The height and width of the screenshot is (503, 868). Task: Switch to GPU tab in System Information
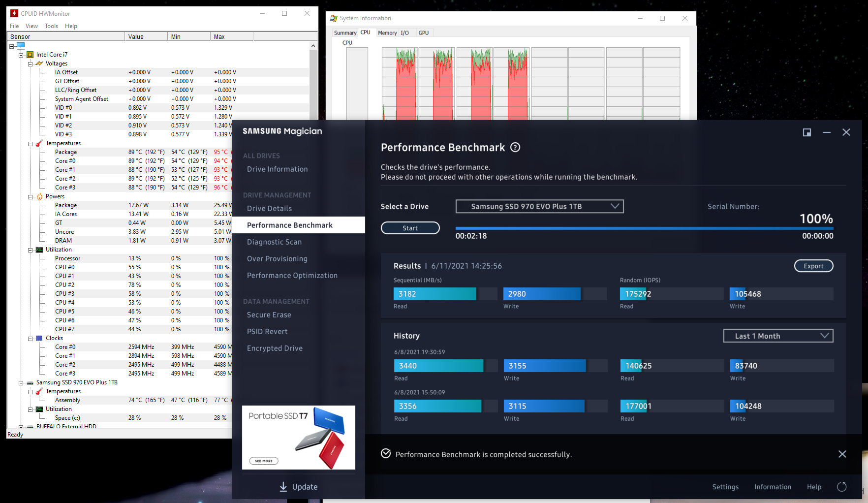(x=424, y=33)
